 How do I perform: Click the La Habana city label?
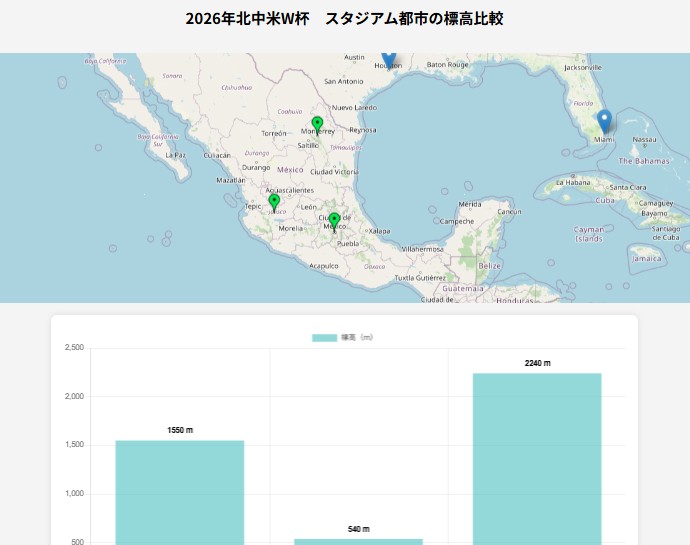(573, 182)
